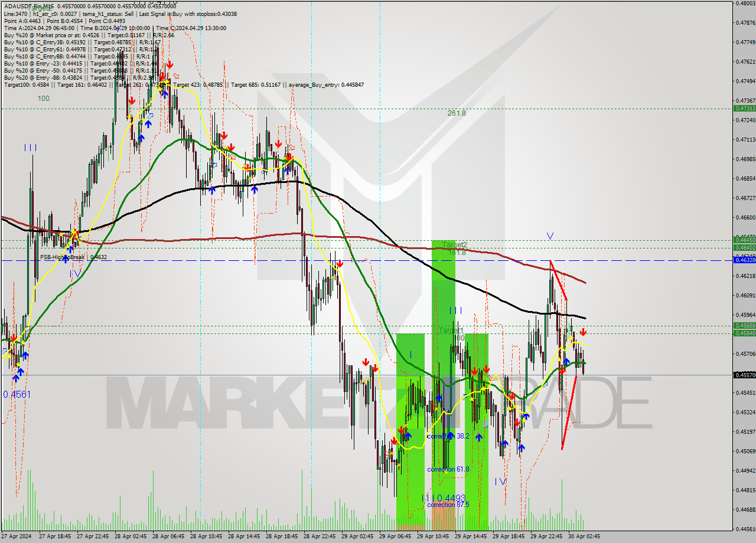756x543 pixels.
Task: Click the ADAUSDT-Bin,M15 symbol title
Action: (29, 6)
